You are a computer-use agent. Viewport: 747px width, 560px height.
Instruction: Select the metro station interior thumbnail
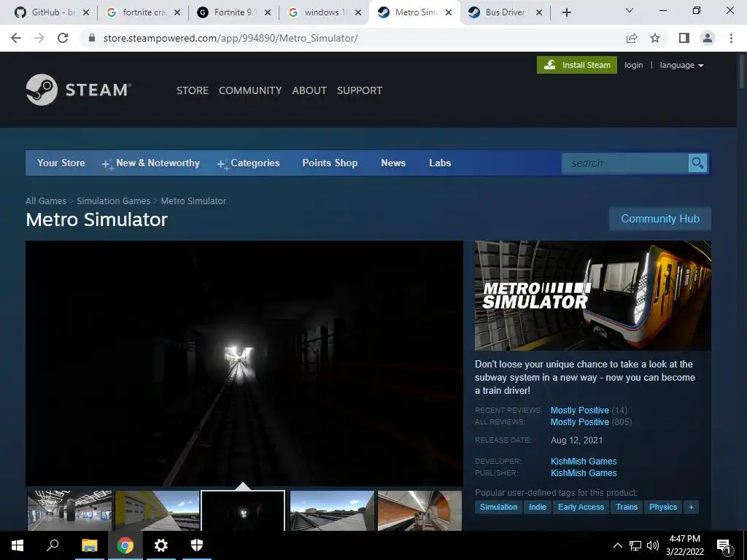point(69,510)
